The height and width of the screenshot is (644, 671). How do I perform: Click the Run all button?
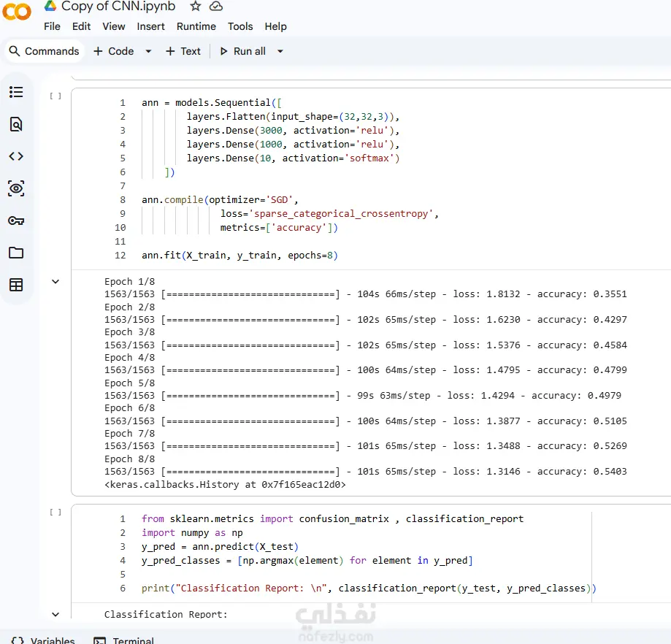[x=242, y=51]
